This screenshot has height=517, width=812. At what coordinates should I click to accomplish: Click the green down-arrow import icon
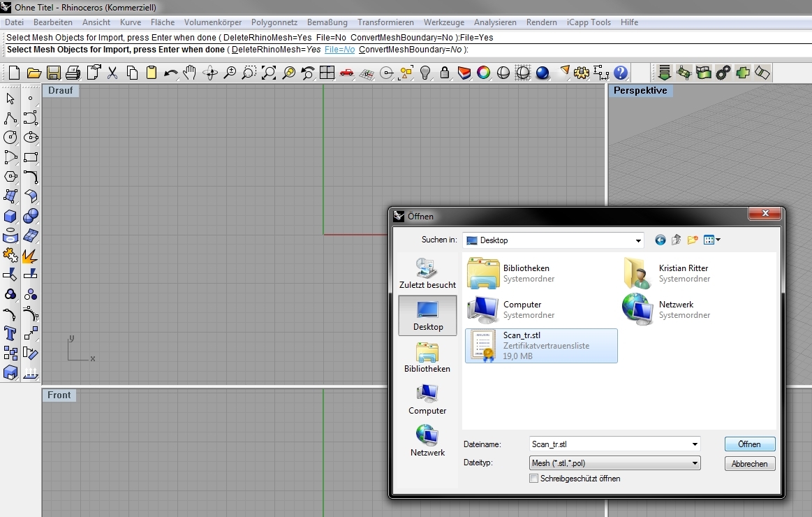click(x=665, y=73)
